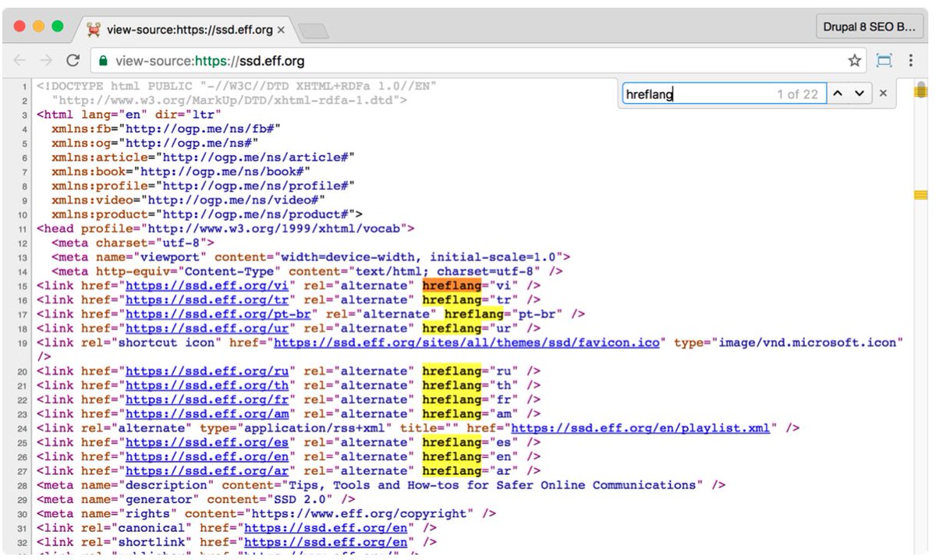Screen dimensions: 936x560
Task: Click the meta http-equiv="Content-Type" line
Action: [307, 271]
